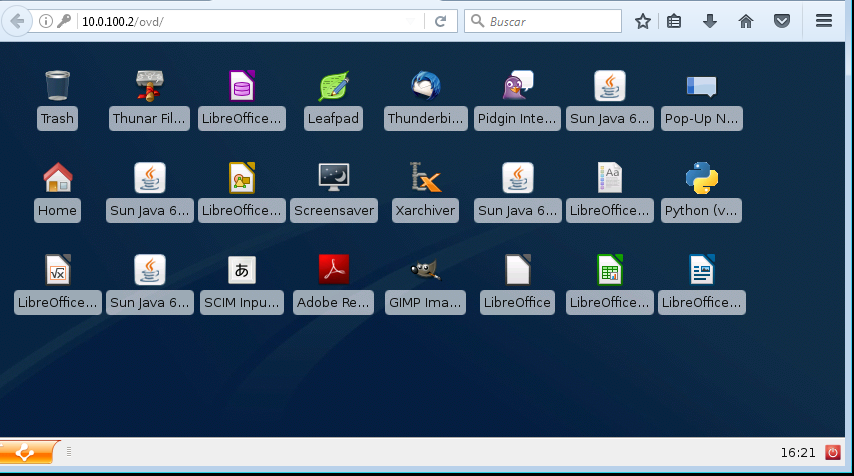Image resolution: width=854 pixels, height=476 pixels.
Task: Open the Home folder icon
Action: pos(57,179)
